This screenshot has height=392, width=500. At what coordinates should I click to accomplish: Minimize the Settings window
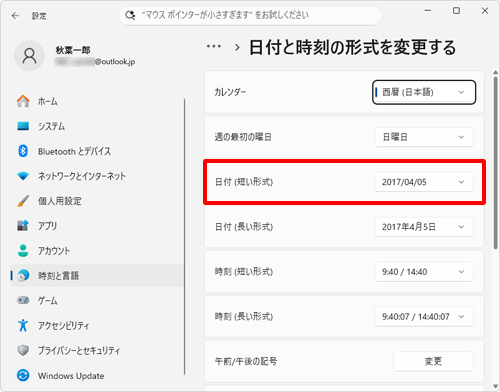coord(428,11)
